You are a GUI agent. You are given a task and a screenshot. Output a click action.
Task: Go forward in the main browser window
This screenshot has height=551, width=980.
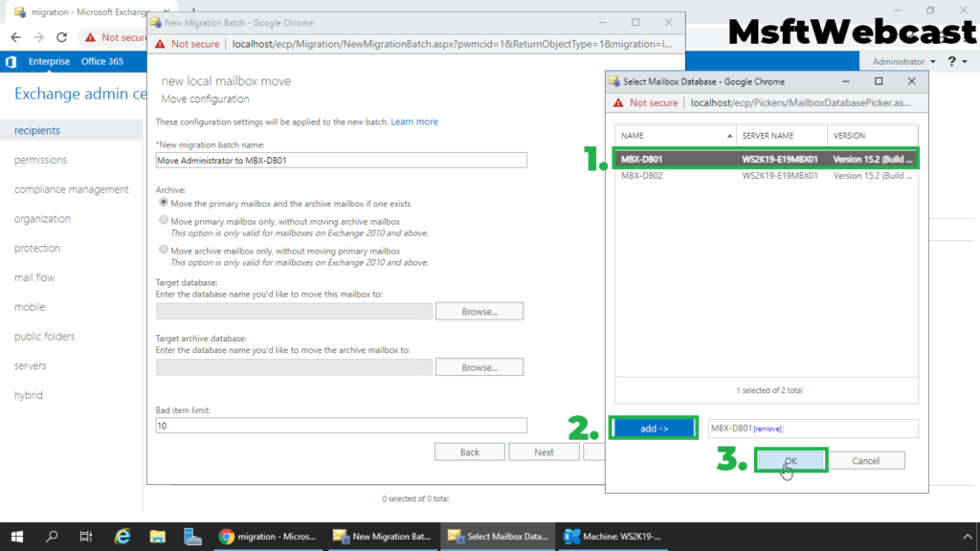(38, 37)
